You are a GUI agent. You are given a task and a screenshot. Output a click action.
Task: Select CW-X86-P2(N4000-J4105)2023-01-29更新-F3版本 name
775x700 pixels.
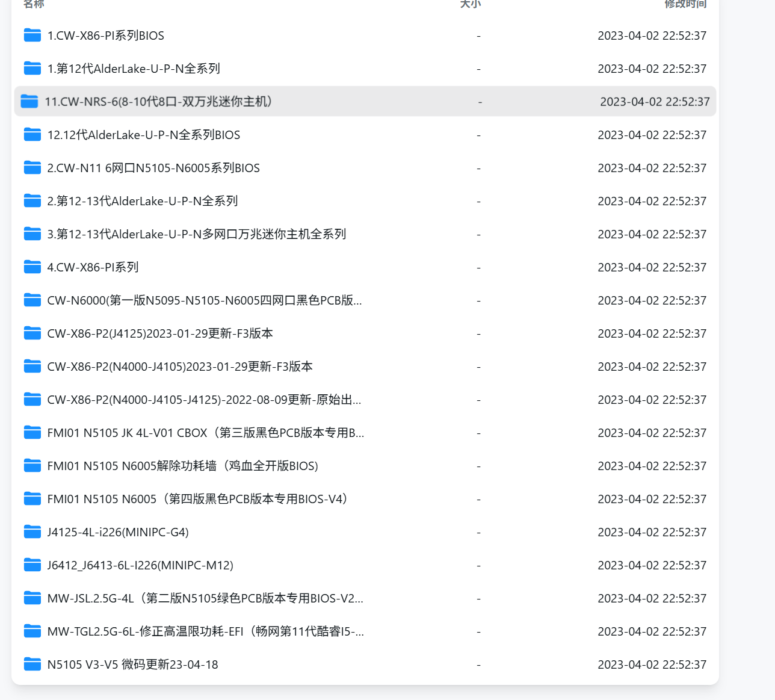click(x=180, y=367)
